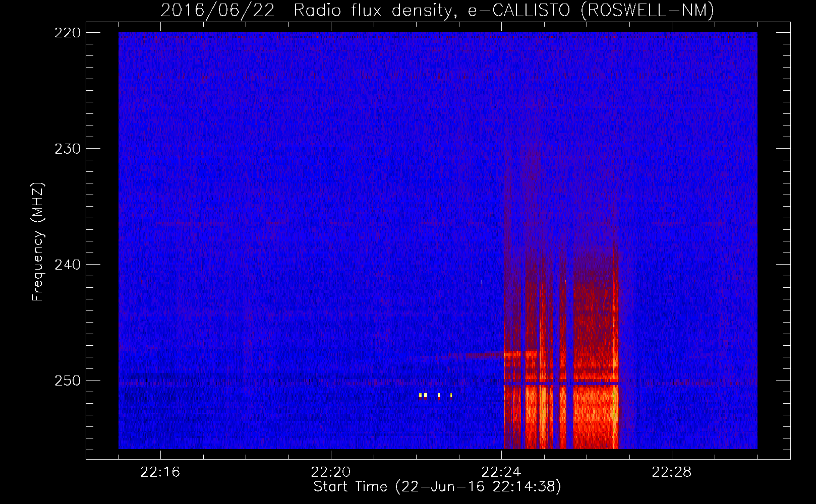Click the 22:16 time tick label
The width and height of the screenshot is (816, 504).
[x=160, y=472]
